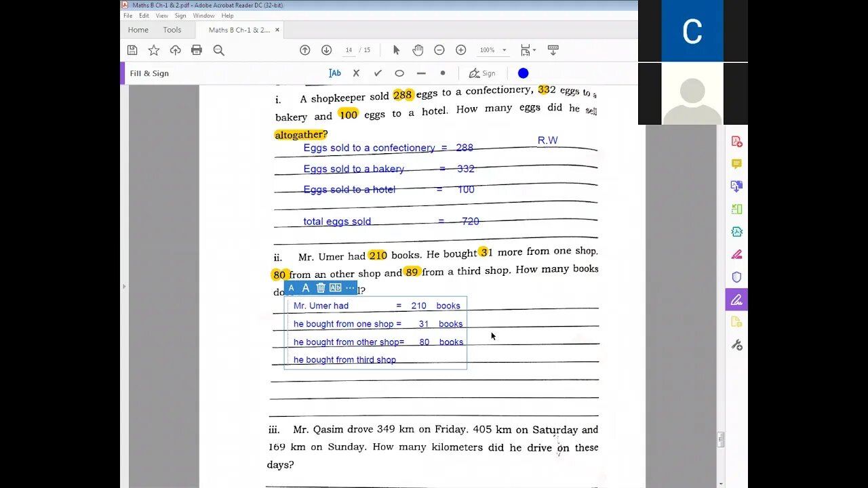Open the fit page options icon

[527, 50]
